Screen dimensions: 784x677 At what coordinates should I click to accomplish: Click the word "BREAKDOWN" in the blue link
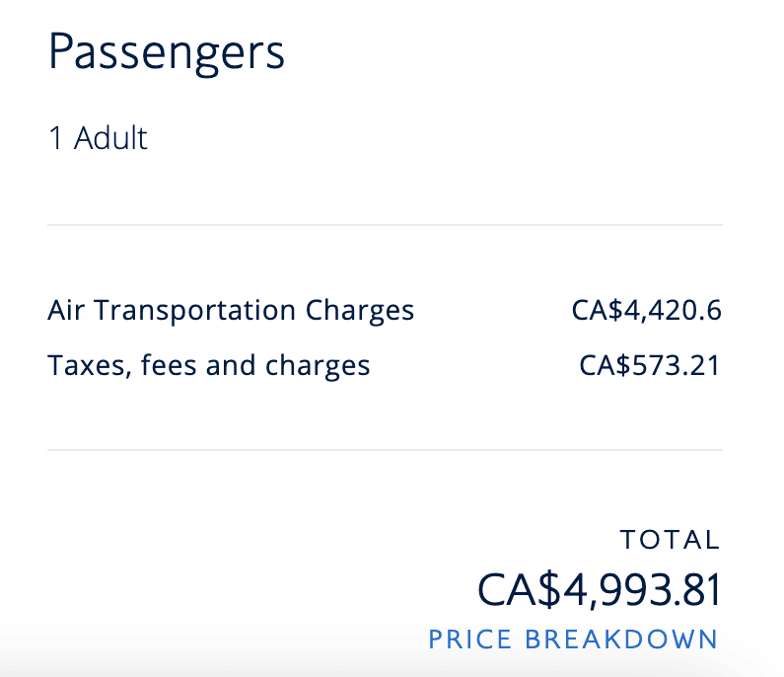(621, 639)
